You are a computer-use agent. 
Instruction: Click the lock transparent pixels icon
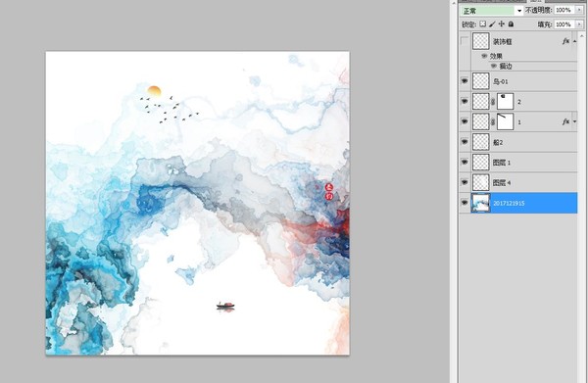click(x=482, y=24)
